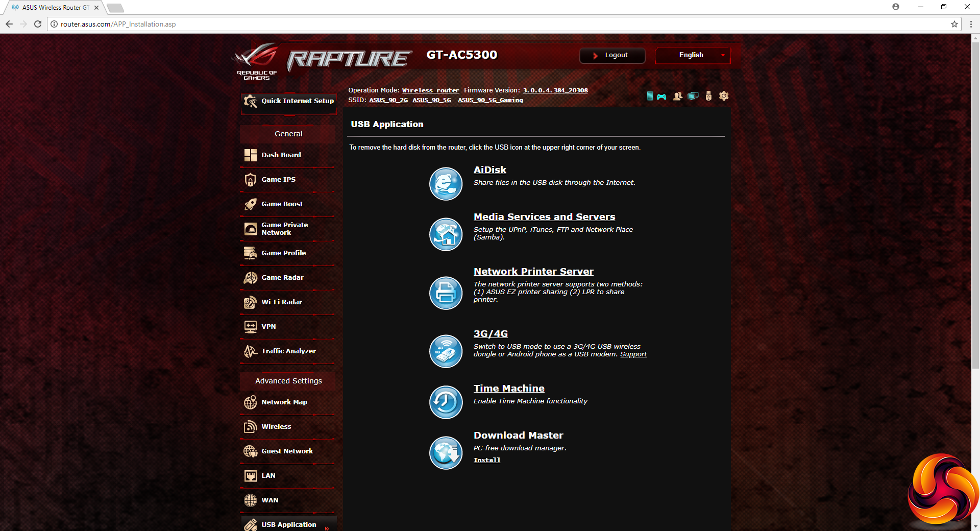The width and height of the screenshot is (980, 531).
Task: Click the game controller status icon
Action: [661, 96]
